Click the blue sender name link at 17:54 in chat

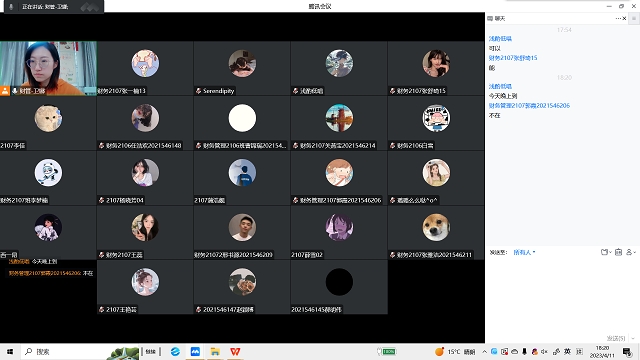(500, 38)
